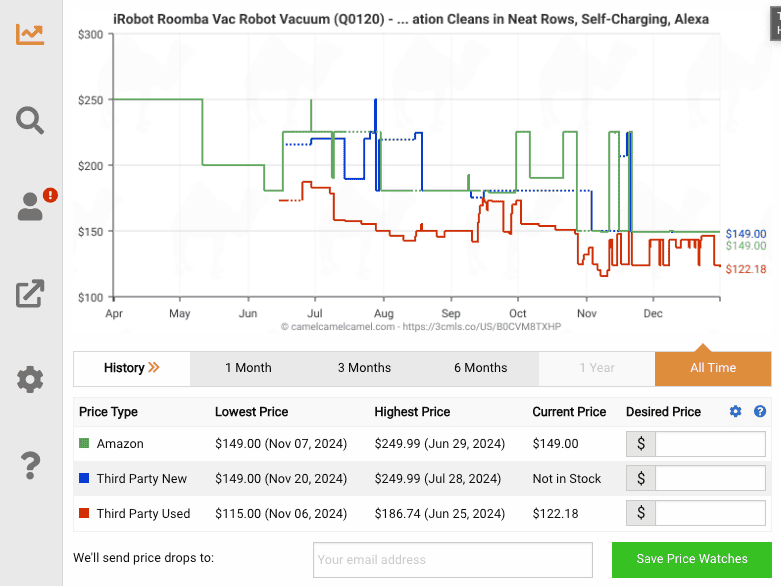Click the help question mark in sidebar
Screen dimensions: 781x586
(x=30, y=465)
